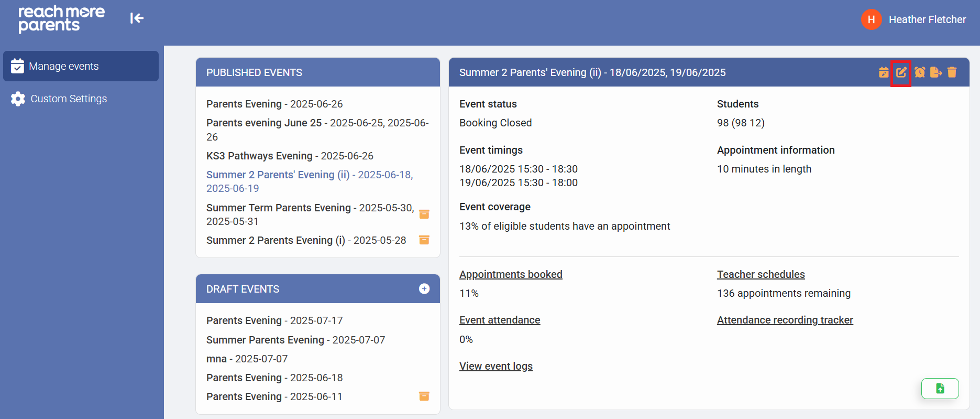The image size is (980, 419).
Task: Open the Attendance recording tracker link
Action: [785, 320]
